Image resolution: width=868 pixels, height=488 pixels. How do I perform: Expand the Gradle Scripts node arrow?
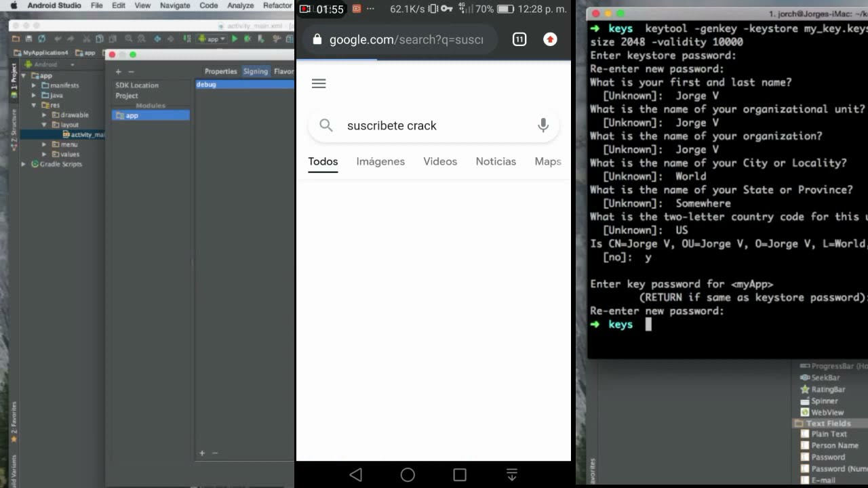click(25, 164)
